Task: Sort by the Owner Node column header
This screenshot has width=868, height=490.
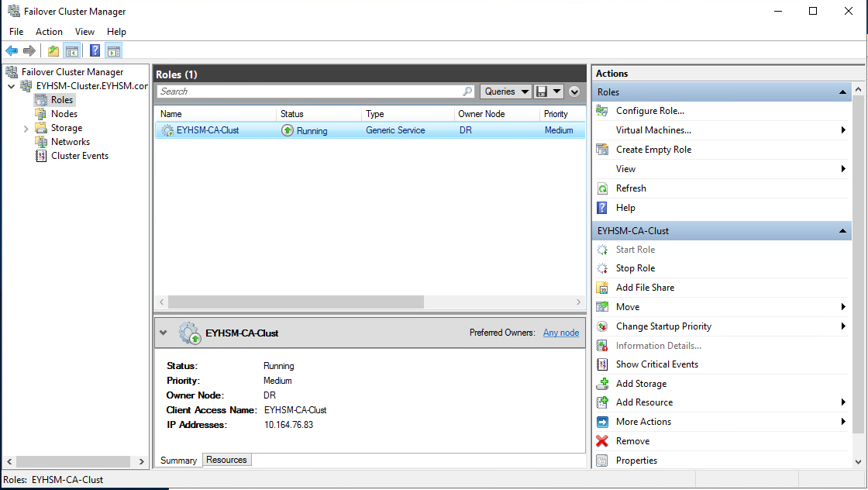Action: point(497,113)
